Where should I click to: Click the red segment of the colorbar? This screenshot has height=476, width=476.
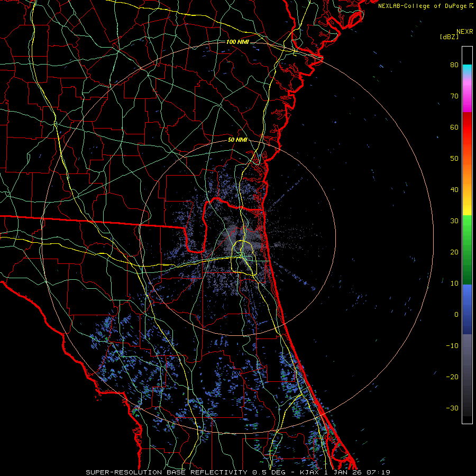coord(467,128)
